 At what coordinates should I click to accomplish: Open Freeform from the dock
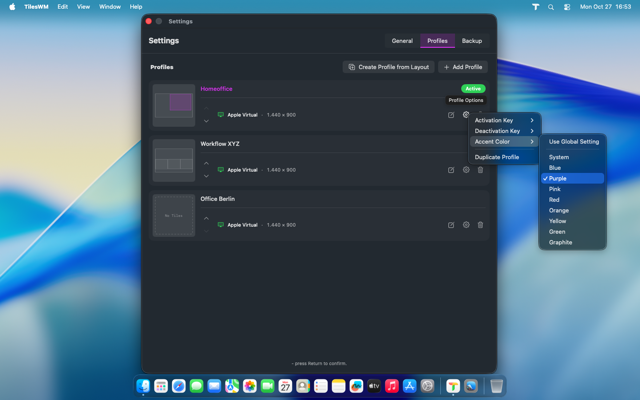click(356, 386)
